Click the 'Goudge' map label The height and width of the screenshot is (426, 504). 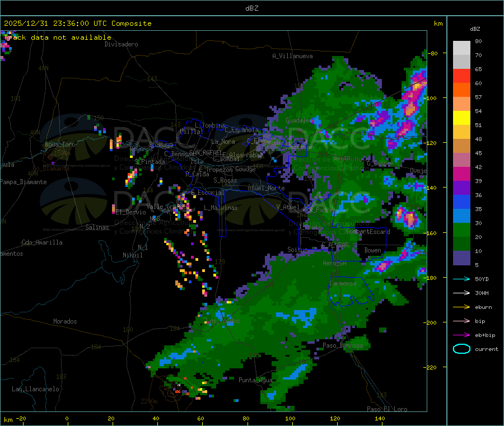tap(245, 169)
